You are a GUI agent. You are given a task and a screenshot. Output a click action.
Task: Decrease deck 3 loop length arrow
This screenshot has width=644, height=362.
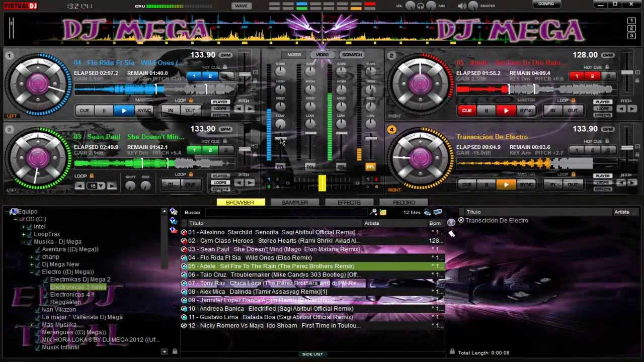pyautogui.click(x=79, y=186)
